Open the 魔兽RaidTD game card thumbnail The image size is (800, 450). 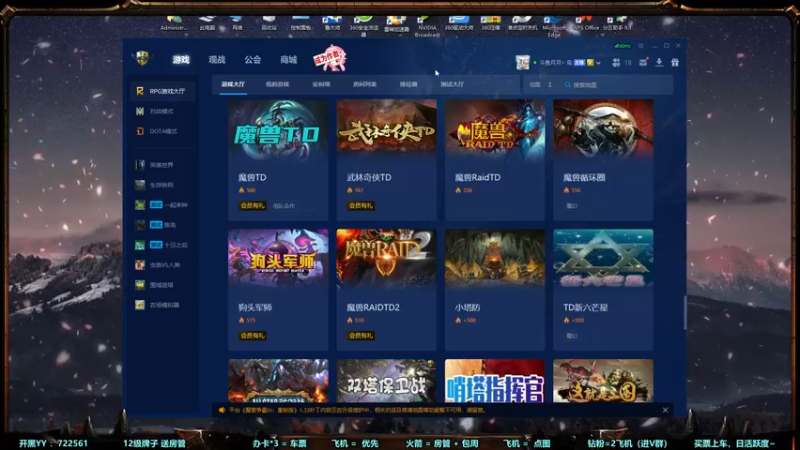(x=495, y=131)
